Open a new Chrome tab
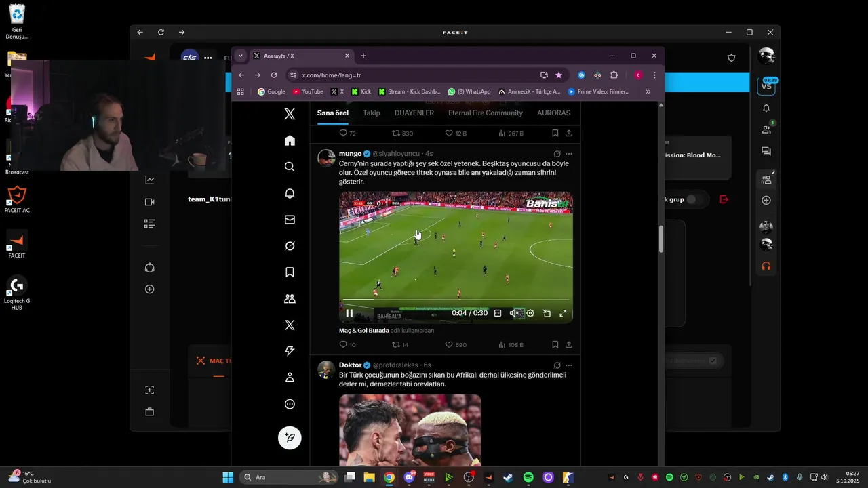 point(363,56)
